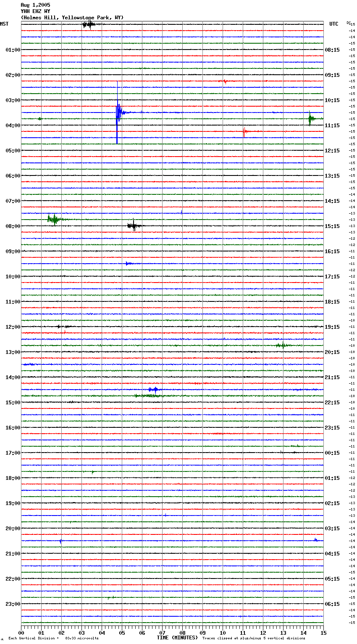
Task: Select the "15:15" UTC time label
Action: point(332,226)
